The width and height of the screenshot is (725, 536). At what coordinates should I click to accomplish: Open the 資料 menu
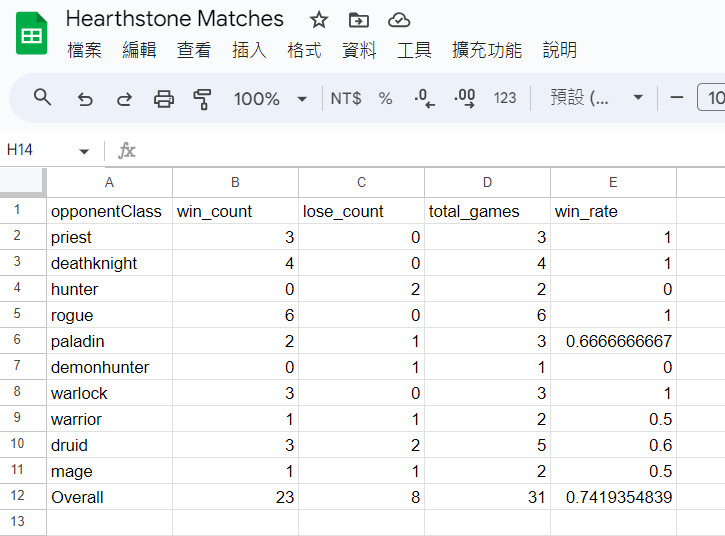point(359,50)
